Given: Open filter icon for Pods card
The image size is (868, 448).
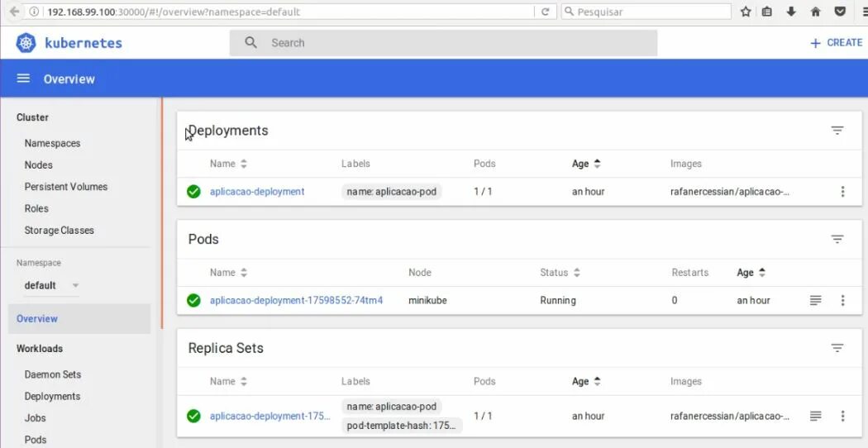Looking at the screenshot, I should click(837, 239).
